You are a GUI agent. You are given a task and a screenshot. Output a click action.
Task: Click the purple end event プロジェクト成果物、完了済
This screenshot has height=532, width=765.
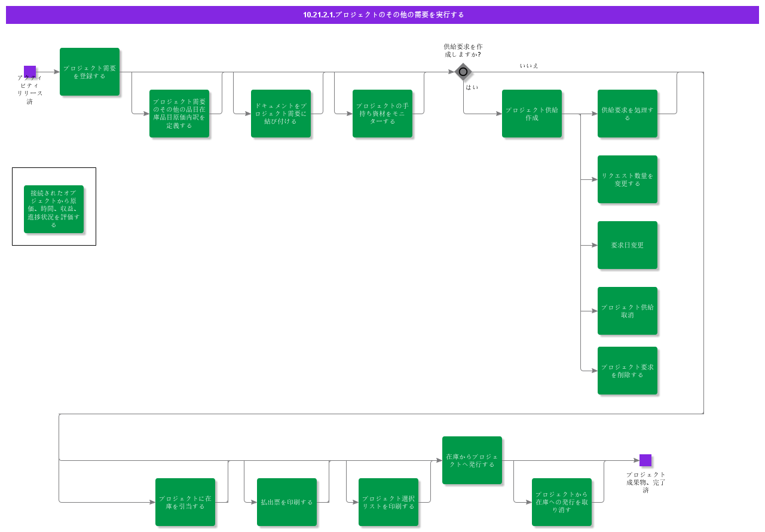[x=645, y=460]
